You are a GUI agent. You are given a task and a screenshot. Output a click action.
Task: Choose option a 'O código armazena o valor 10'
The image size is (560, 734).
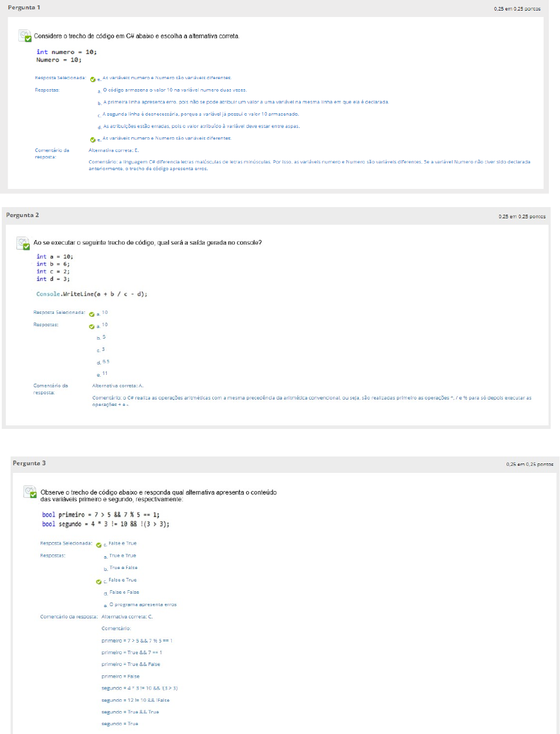click(174, 90)
